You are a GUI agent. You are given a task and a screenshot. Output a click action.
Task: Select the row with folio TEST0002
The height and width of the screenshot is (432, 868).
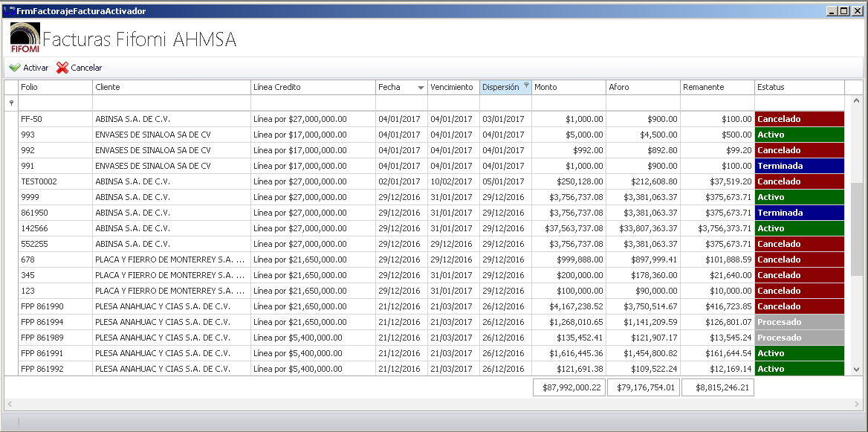pos(424,181)
